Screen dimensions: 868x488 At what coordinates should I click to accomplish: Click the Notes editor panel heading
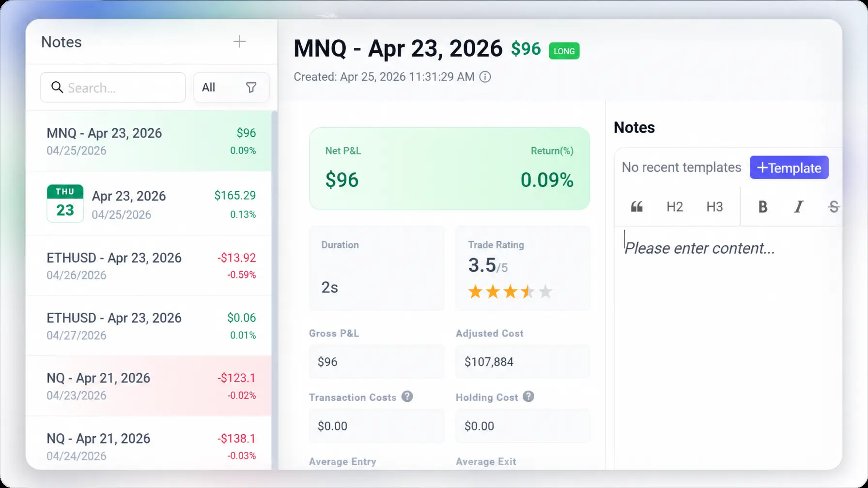click(634, 127)
